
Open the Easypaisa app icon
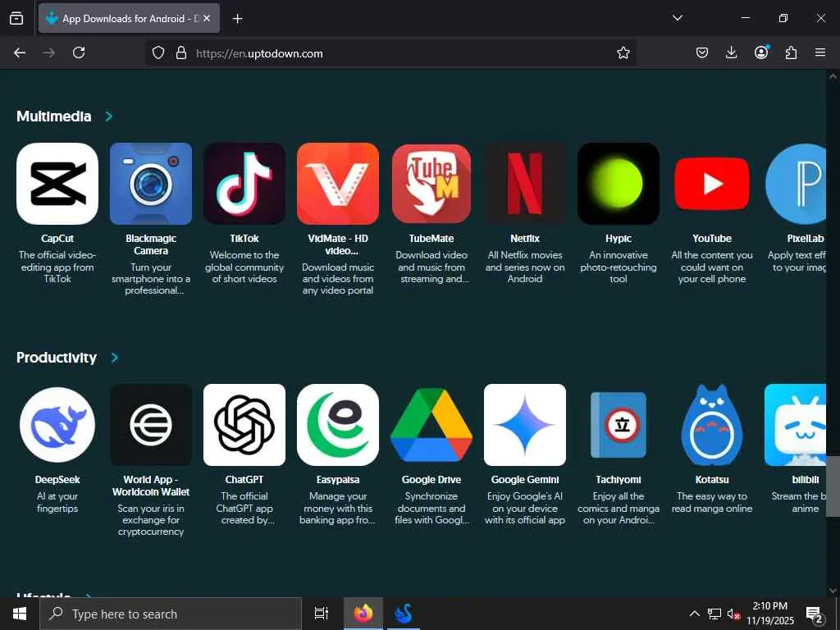pos(338,425)
